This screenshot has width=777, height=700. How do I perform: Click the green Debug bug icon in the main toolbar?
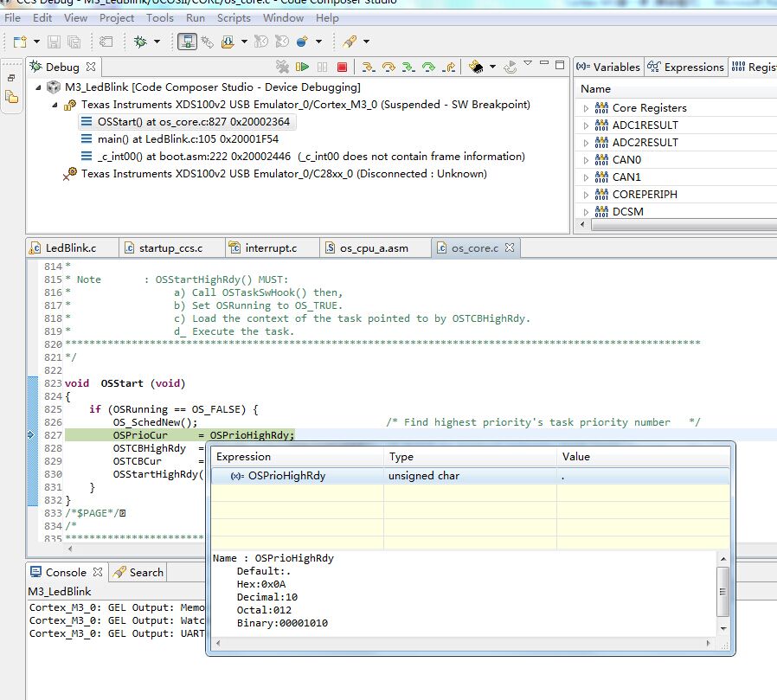[x=139, y=42]
